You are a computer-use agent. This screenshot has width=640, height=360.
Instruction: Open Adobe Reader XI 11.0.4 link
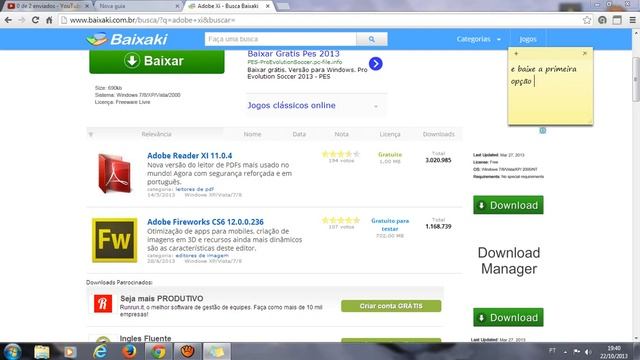click(189, 156)
